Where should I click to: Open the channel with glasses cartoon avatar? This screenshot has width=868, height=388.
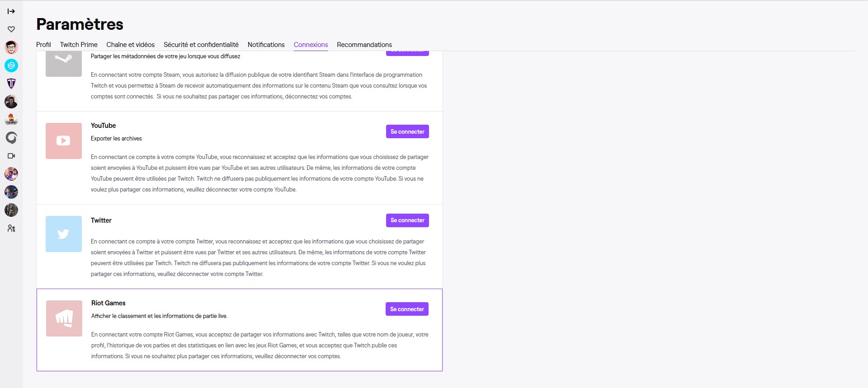[11, 47]
